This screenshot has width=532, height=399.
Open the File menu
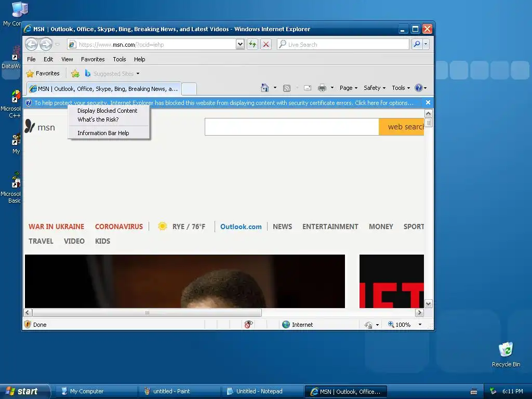point(31,59)
